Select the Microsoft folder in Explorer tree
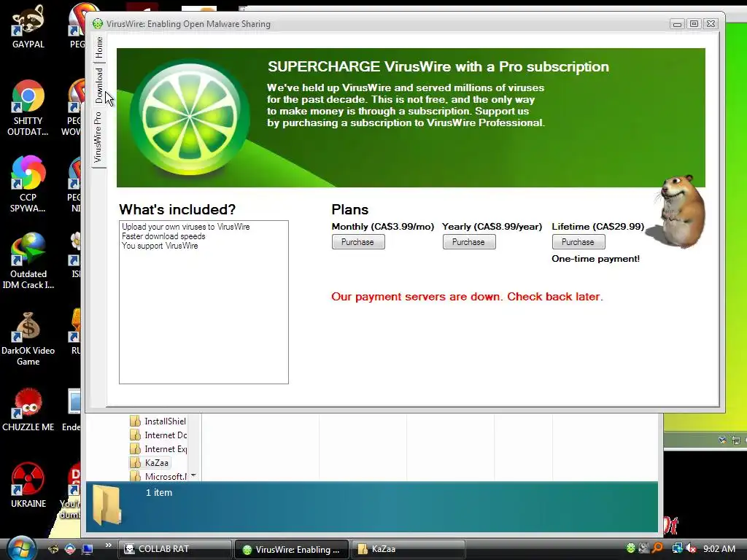The height and width of the screenshot is (560, 747). pos(158,476)
